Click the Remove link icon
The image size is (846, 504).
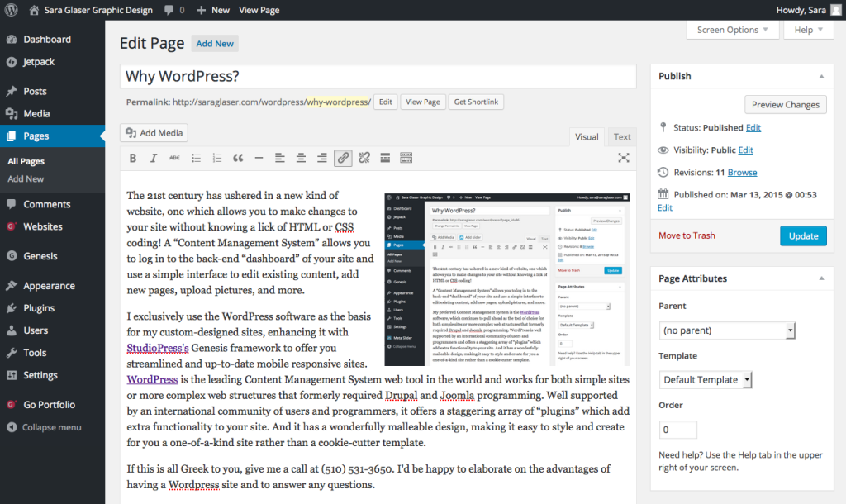(364, 158)
